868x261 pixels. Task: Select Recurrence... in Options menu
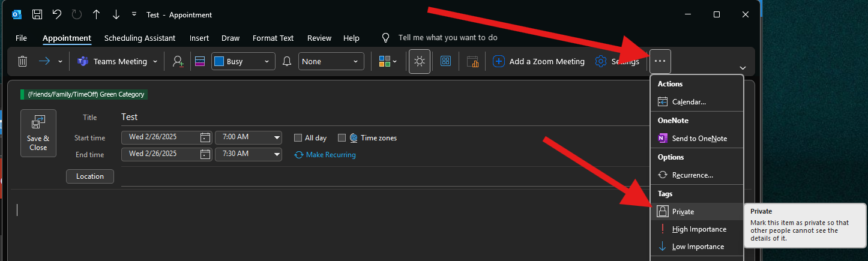point(697,175)
